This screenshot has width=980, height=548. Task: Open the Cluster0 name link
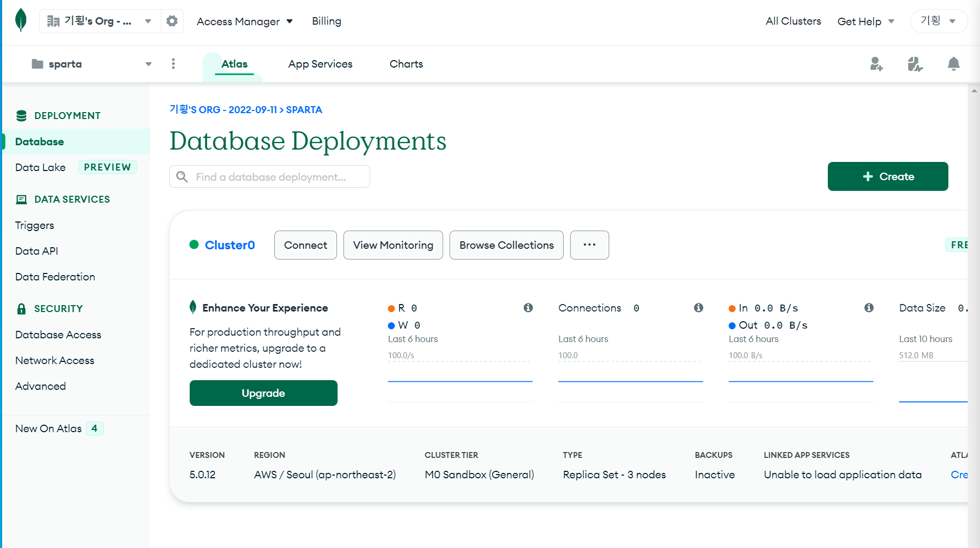(x=230, y=245)
